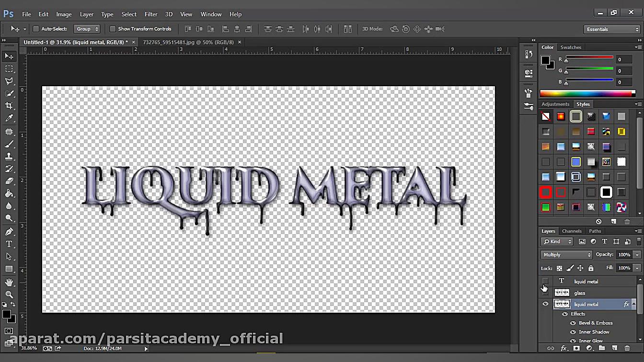Open the Essentials workspace dropdown

click(612, 29)
